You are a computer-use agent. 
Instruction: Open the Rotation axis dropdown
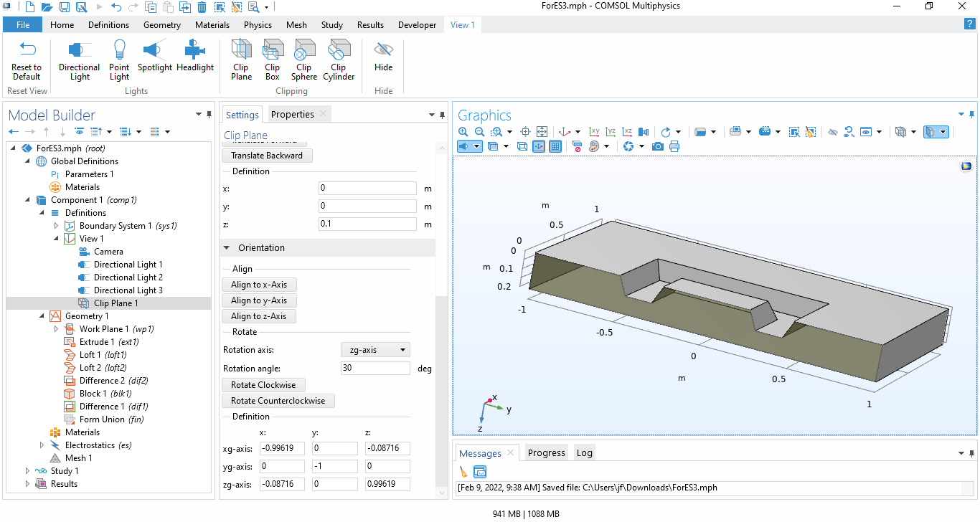pos(374,350)
